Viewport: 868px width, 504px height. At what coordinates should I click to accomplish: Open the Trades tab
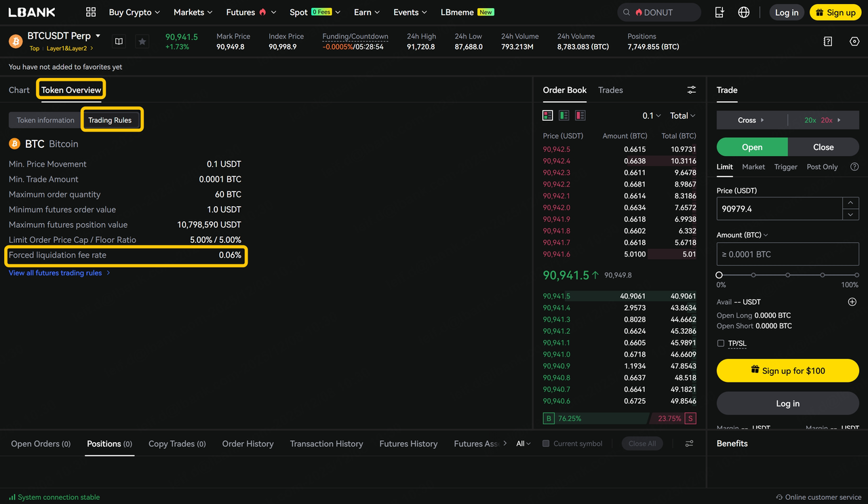tap(610, 90)
